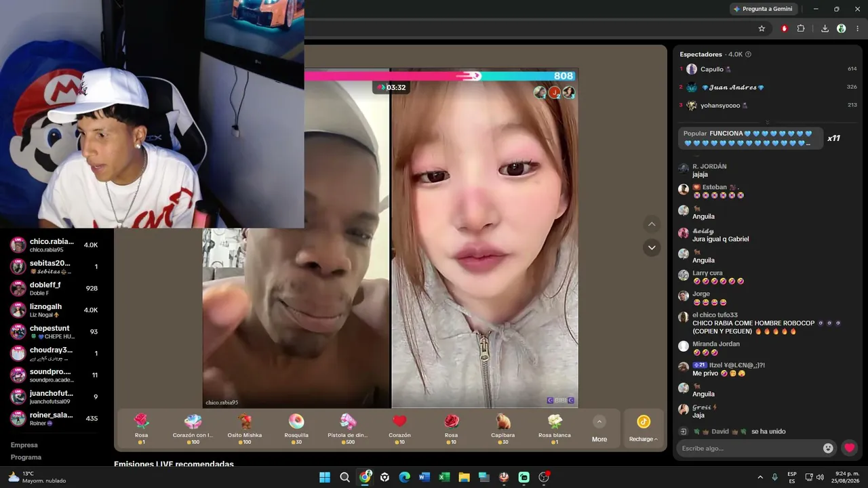Click the Pregunta a Gemini button
Viewport: 868px width, 488px height.
click(763, 9)
